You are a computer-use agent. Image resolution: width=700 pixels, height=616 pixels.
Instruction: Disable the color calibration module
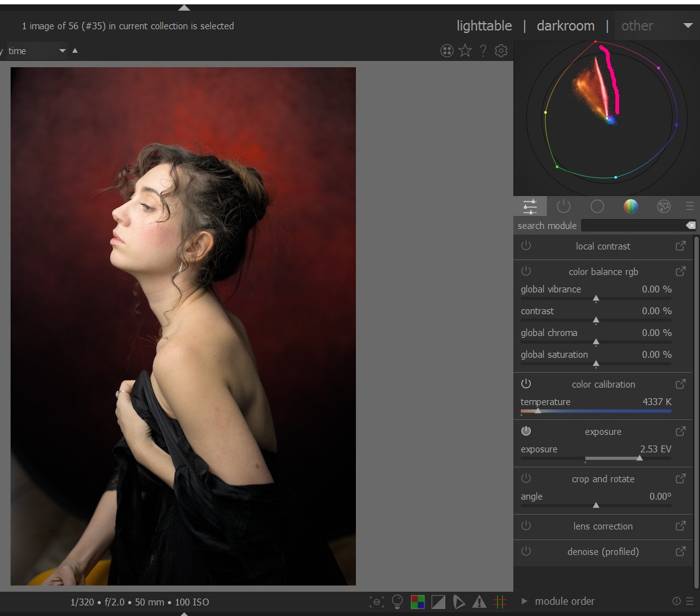click(x=526, y=383)
